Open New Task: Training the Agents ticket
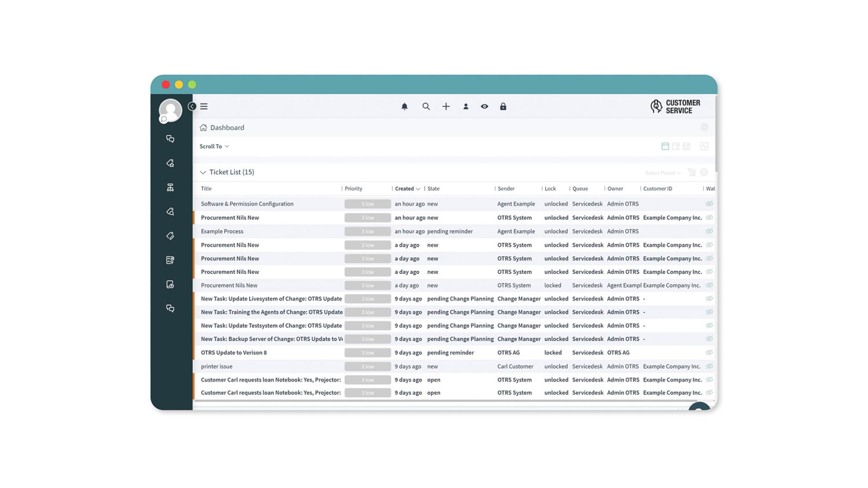 click(x=272, y=312)
